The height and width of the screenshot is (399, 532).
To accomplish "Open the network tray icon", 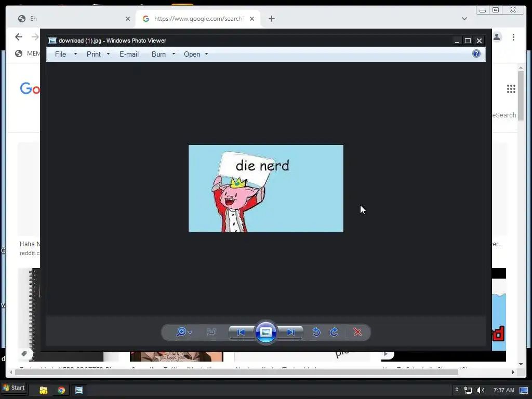I will coord(468,390).
